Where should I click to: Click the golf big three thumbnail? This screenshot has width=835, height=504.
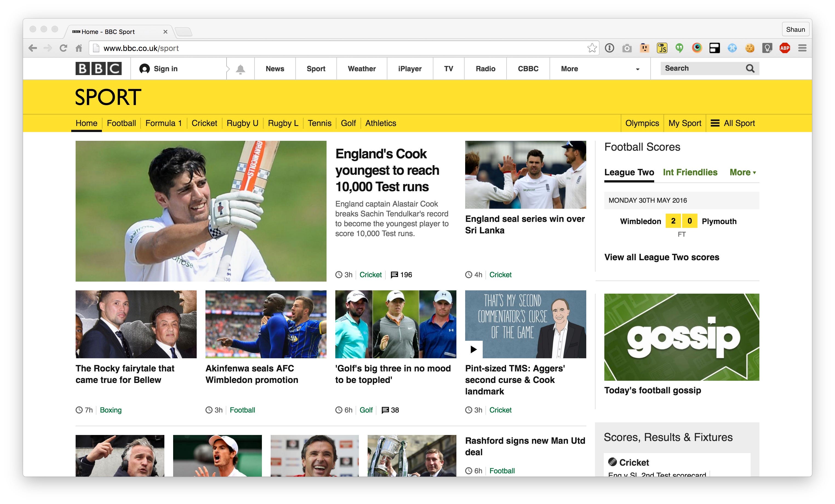click(396, 324)
